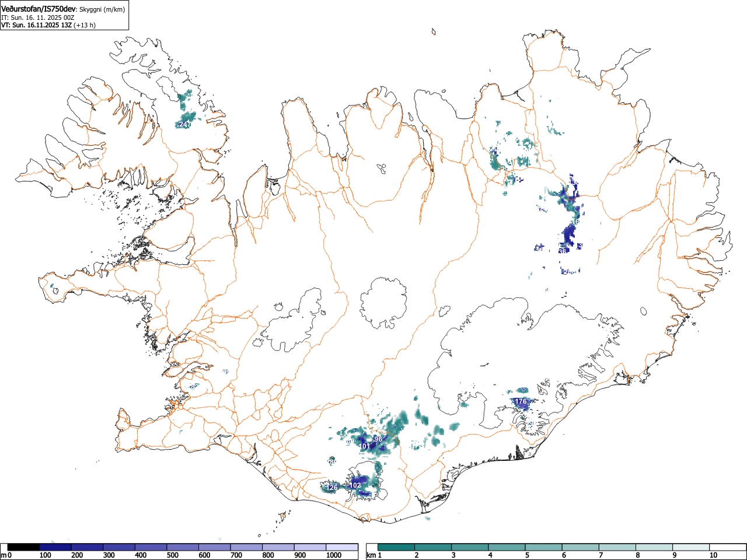This screenshot has height=560, width=747.
Task: Click the '4' tick label on the km legend
Action: point(490,555)
